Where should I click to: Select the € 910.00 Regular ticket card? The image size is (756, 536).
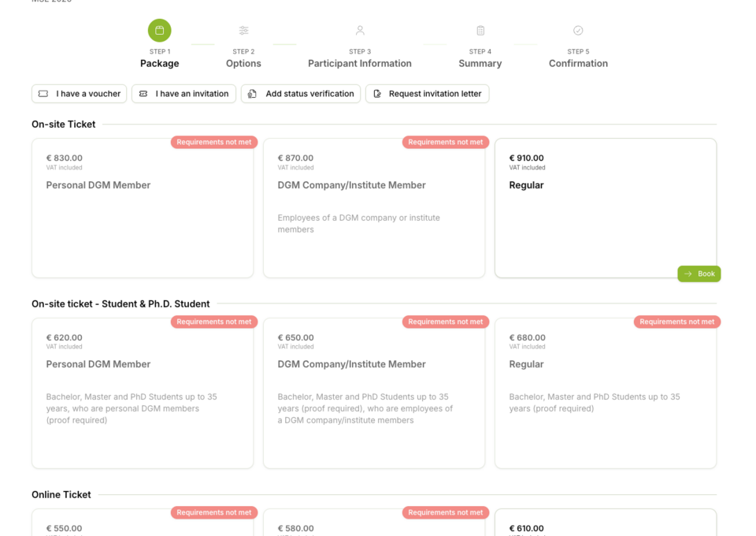click(x=606, y=208)
